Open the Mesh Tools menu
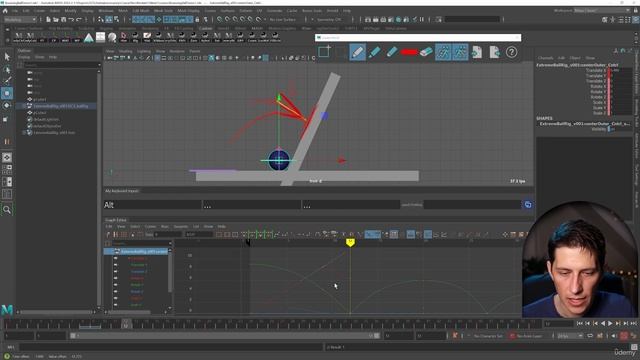 (x=163, y=11)
